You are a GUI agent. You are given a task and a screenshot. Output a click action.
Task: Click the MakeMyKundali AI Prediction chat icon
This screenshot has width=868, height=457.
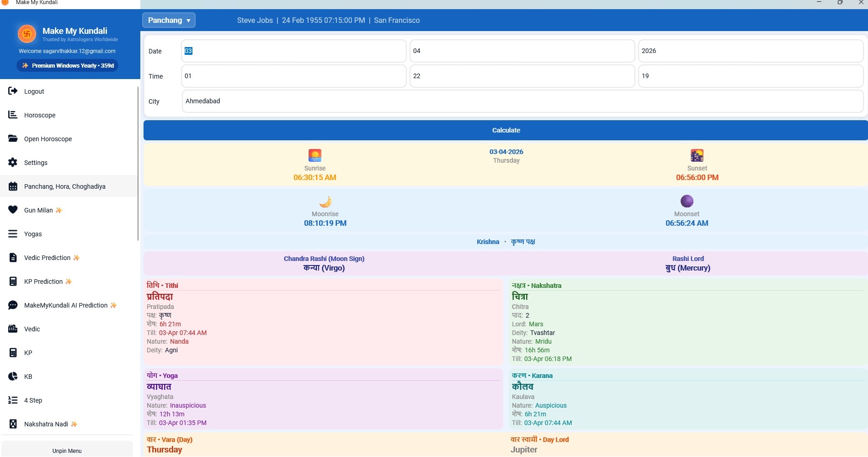click(x=13, y=305)
